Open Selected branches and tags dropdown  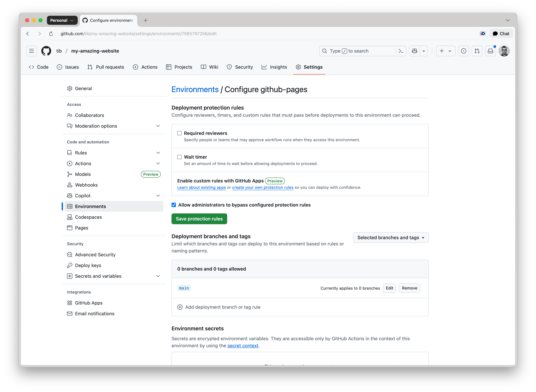(x=391, y=238)
